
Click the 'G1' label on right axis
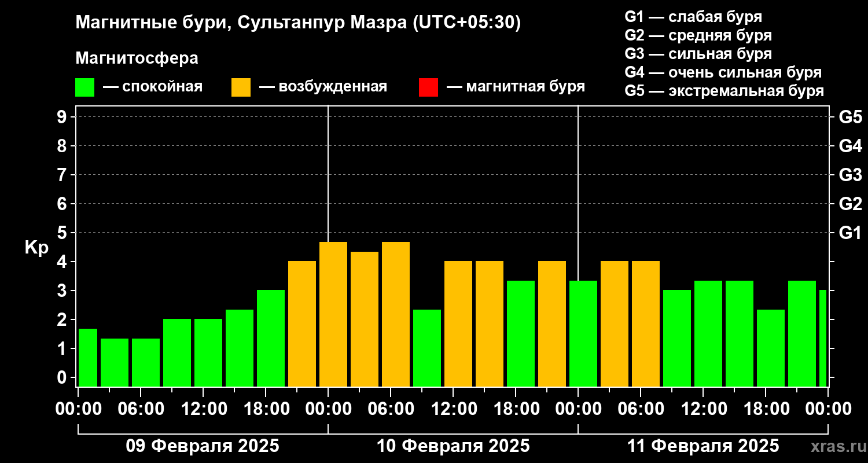850,233
